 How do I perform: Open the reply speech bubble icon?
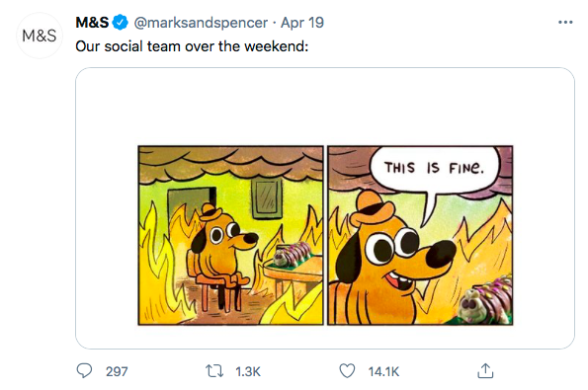tap(84, 371)
